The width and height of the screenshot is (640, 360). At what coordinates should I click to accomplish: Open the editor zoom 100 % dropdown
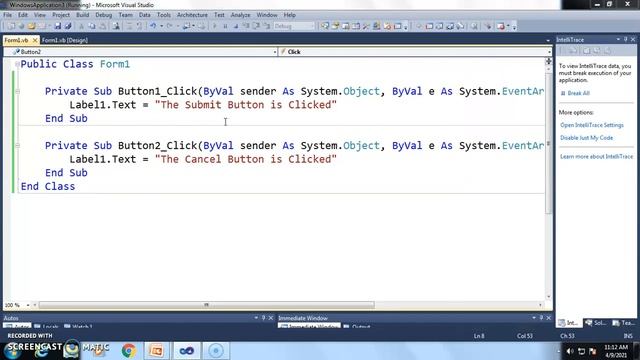(x=28, y=305)
